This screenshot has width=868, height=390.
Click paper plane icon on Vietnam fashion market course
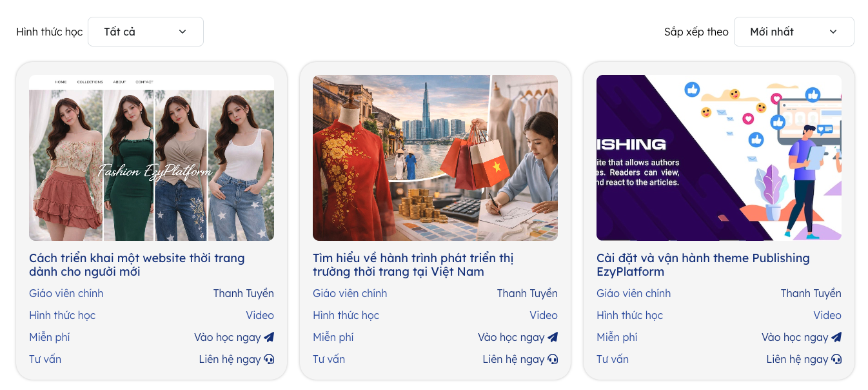pyautogui.click(x=553, y=337)
